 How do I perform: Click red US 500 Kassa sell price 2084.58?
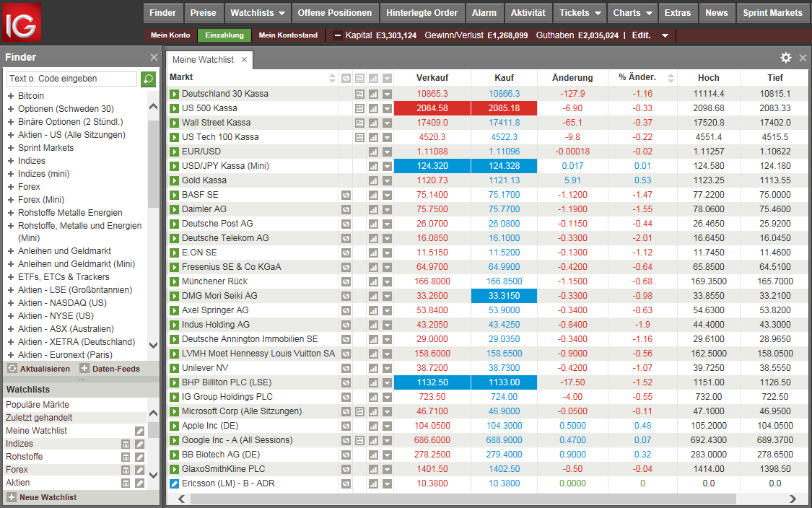click(x=432, y=108)
